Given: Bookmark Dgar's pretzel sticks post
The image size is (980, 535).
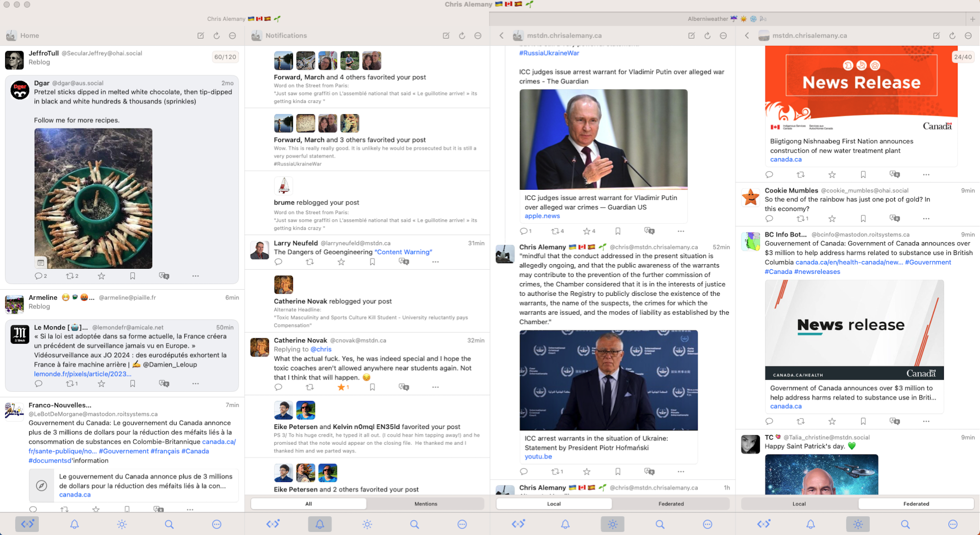Looking at the screenshot, I should pos(133,276).
